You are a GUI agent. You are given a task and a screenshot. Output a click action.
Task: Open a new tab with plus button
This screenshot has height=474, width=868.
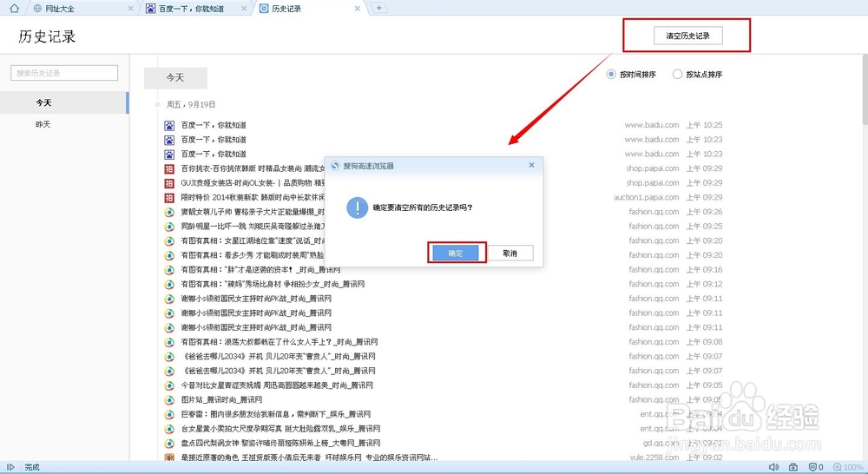378,8
